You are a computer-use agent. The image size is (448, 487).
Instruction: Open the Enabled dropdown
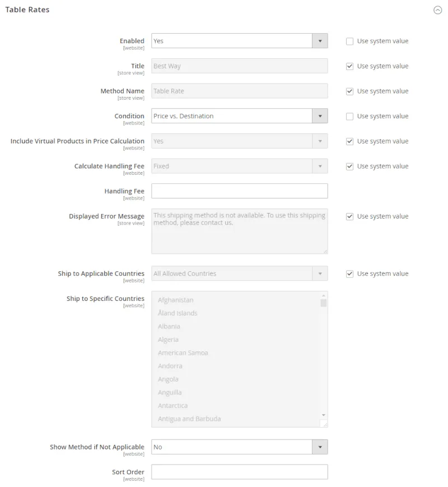coord(320,40)
